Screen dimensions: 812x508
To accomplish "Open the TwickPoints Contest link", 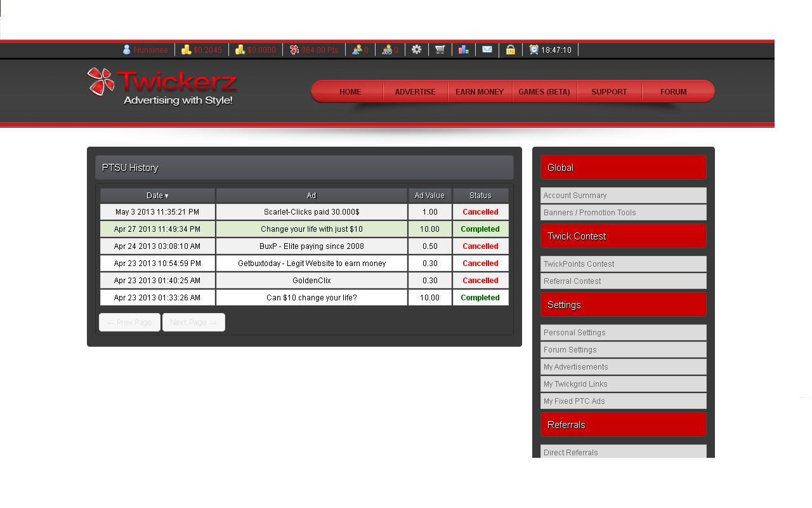I will [624, 264].
